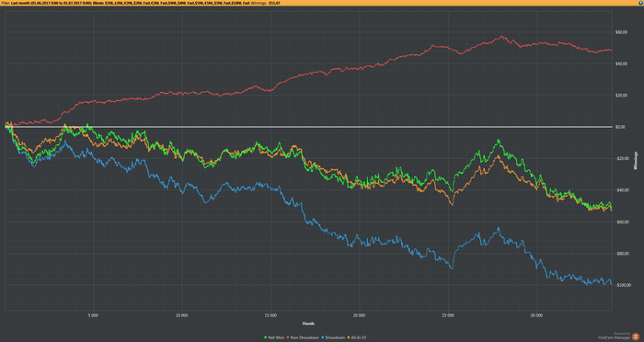
Task: Click the $40,00 axis label
Action: pos(621,63)
